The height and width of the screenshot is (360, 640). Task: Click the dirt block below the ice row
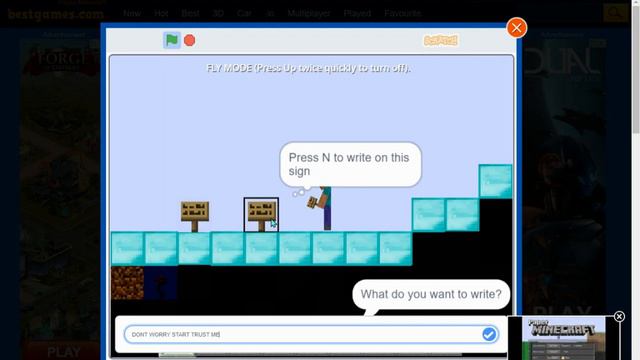pos(127,283)
